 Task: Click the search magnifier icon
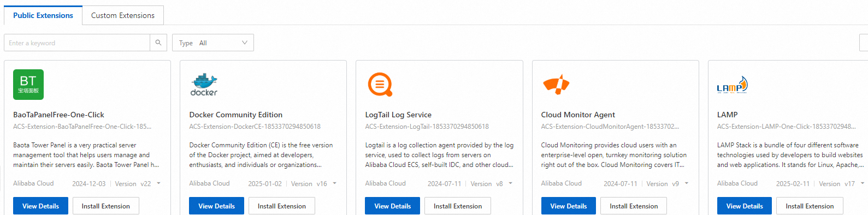(x=158, y=43)
